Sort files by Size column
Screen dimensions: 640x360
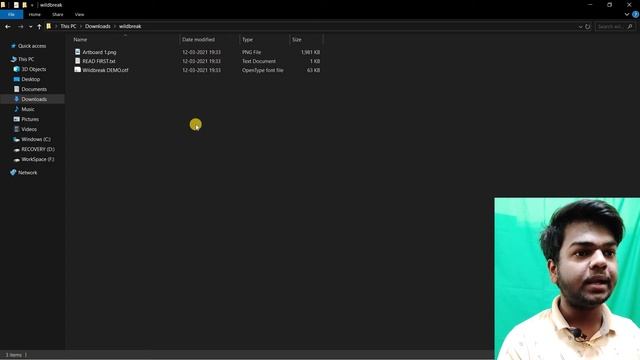coord(297,40)
